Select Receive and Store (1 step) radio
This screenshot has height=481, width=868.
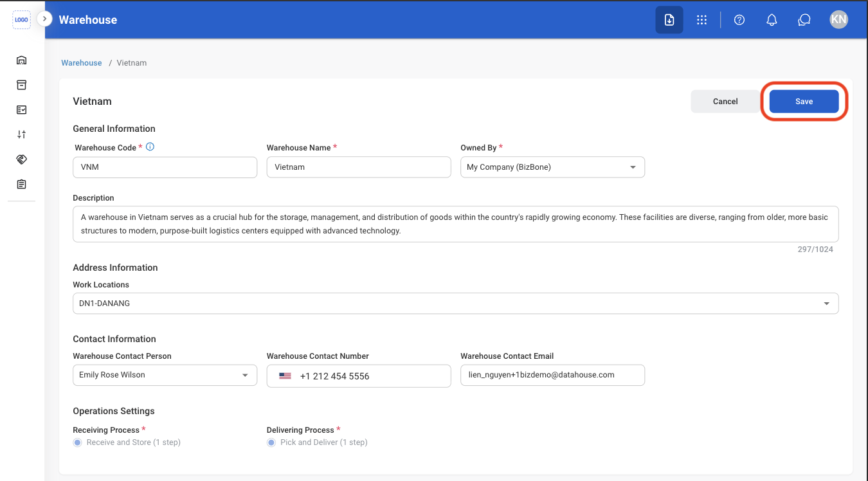coord(78,442)
